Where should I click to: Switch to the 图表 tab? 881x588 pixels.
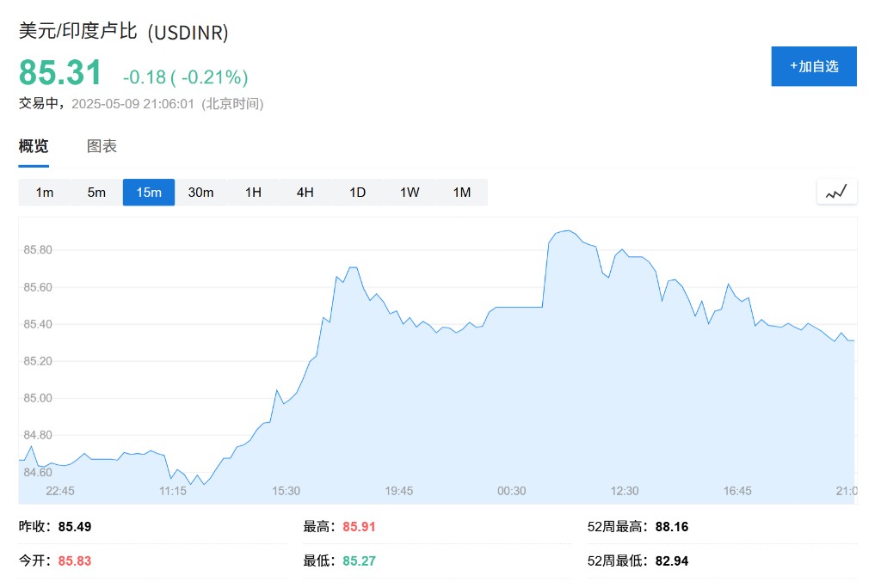[102, 147]
